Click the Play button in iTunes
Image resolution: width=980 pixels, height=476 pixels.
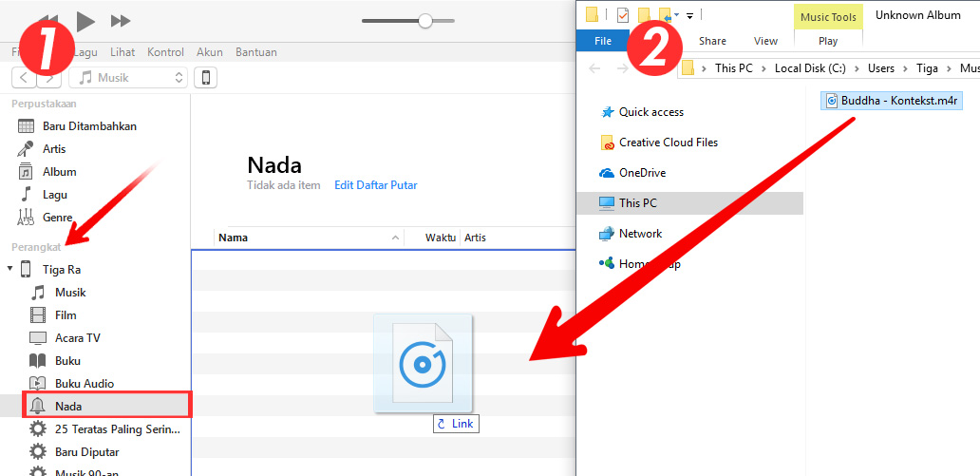tap(85, 21)
